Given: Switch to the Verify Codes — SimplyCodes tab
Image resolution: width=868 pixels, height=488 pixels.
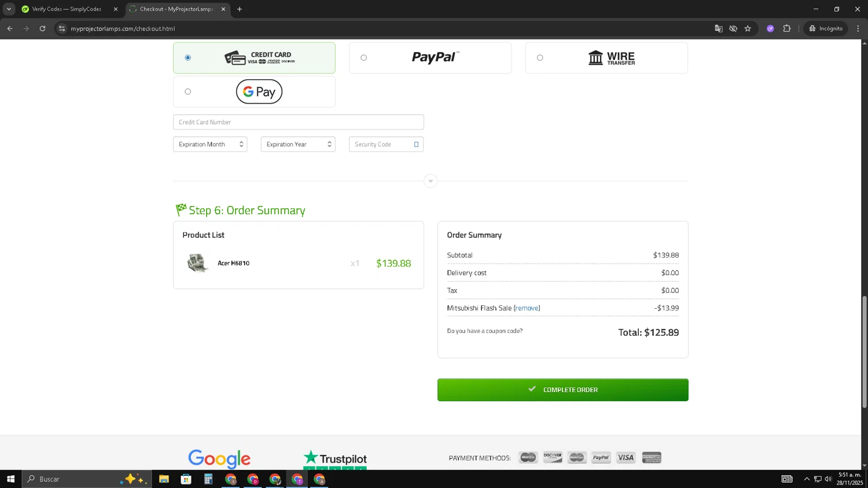Looking at the screenshot, I should (67, 9).
